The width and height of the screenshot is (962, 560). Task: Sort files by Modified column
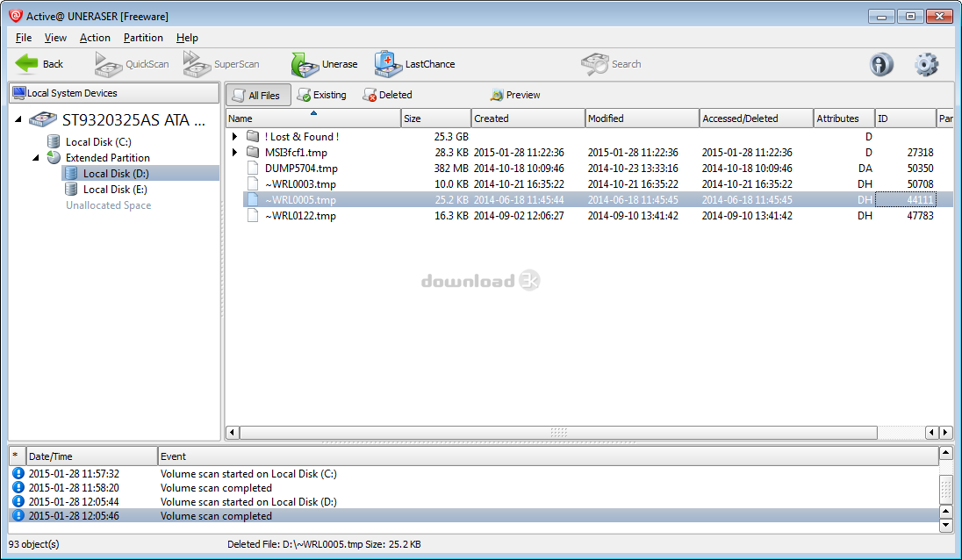pos(642,118)
